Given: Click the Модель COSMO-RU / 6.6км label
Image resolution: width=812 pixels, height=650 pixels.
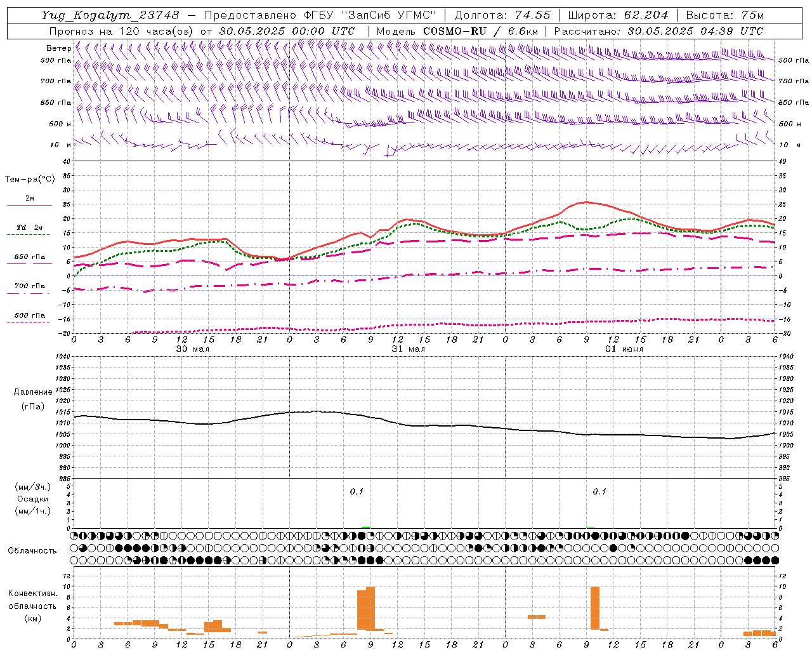Looking at the screenshot, I should click(457, 31).
